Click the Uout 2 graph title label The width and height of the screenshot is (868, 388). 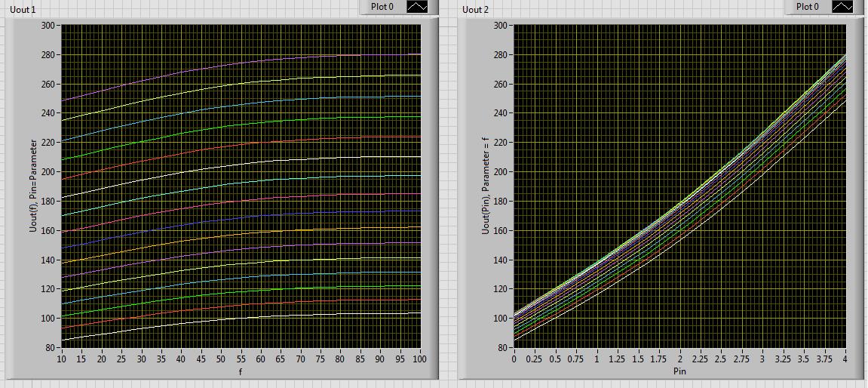475,9
